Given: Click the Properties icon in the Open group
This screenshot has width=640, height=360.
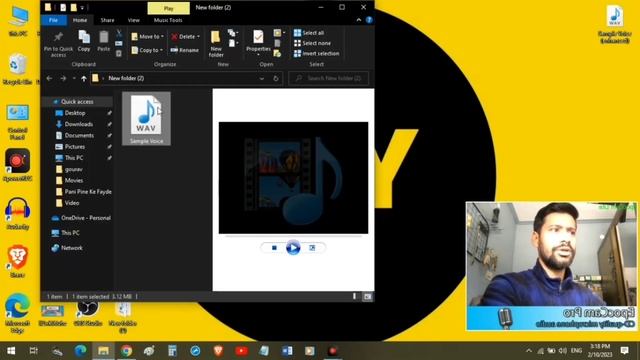Looking at the screenshot, I should 258,37.
